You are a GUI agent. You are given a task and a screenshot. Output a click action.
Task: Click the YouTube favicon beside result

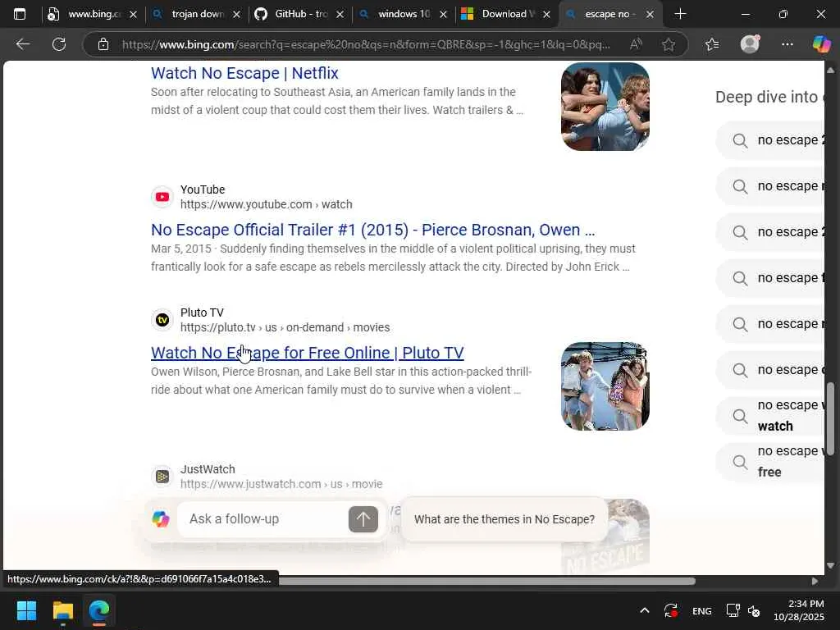162,197
